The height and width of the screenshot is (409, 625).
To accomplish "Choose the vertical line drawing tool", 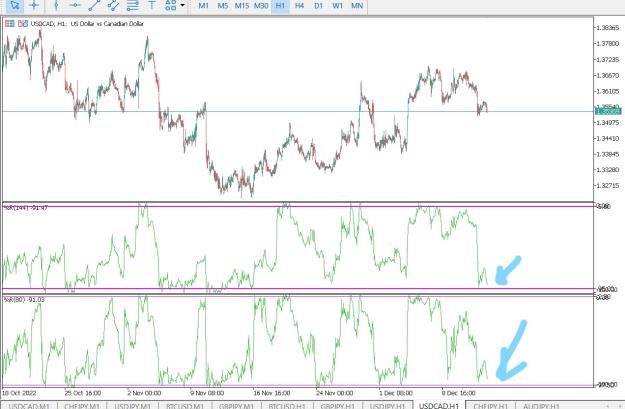I will (56, 6).
